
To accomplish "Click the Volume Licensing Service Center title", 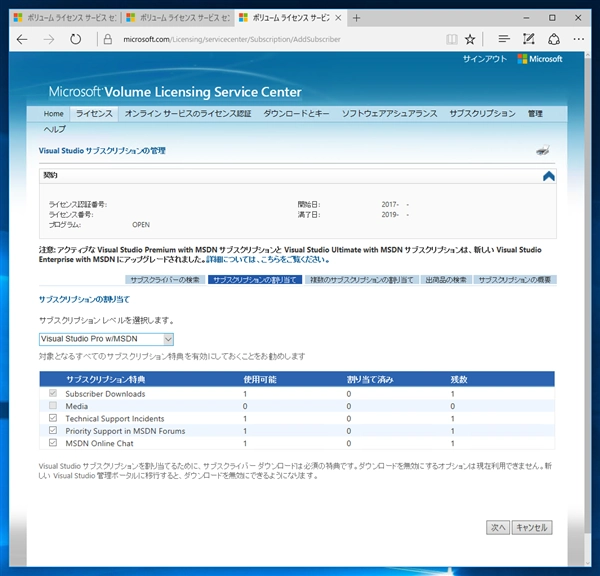I will (x=175, y=92).
